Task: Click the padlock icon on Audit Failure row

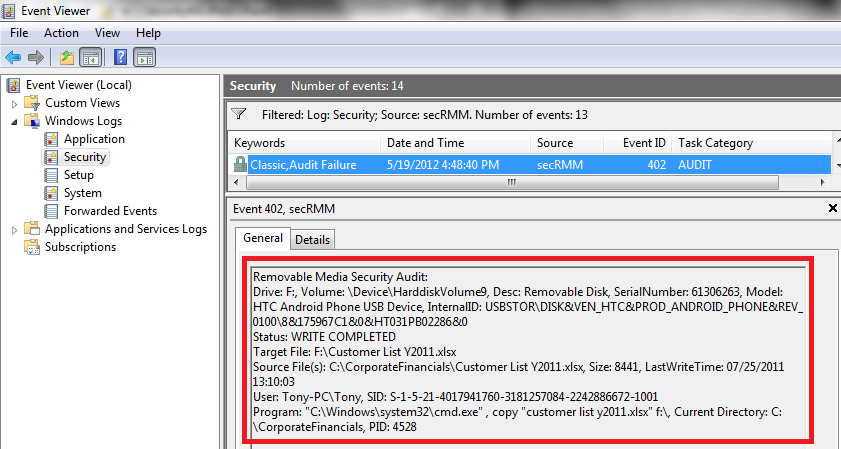Action: (x=240, y=164)
